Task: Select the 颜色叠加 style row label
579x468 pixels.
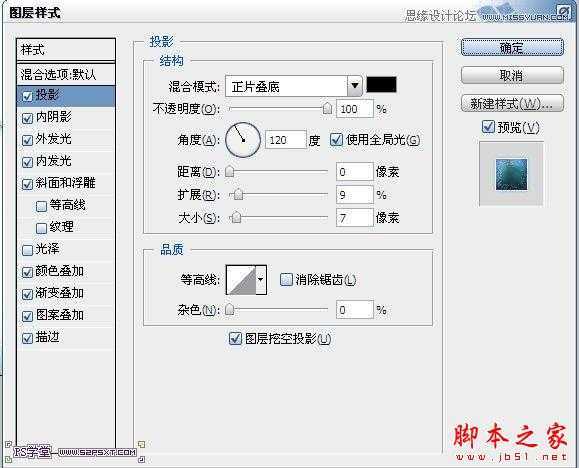Action: click(x=59, y=271)
